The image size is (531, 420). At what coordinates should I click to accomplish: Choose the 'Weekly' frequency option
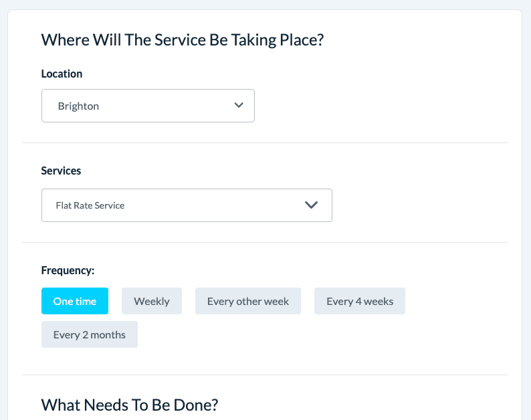[152, 301]
